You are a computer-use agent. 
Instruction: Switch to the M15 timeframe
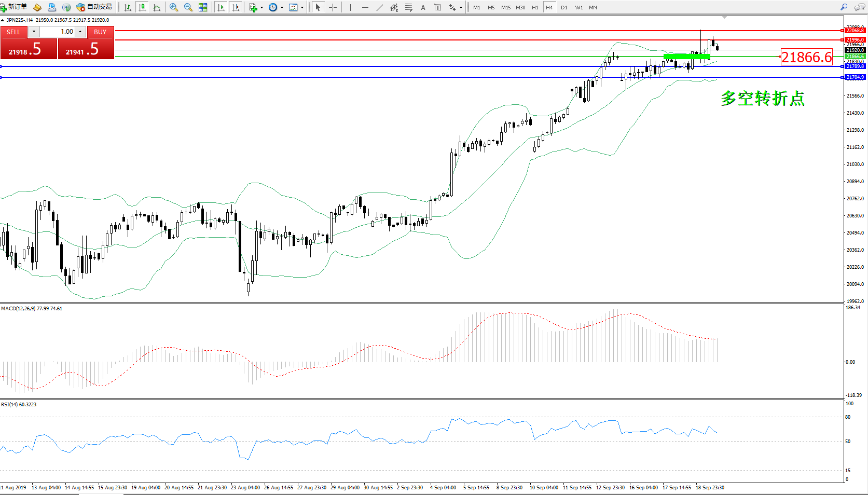(505, 7)
